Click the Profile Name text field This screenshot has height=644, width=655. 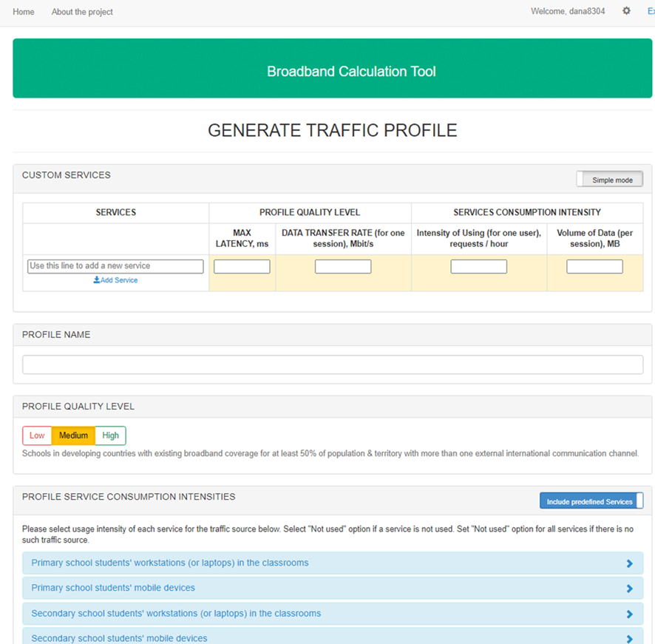[333, 365]
